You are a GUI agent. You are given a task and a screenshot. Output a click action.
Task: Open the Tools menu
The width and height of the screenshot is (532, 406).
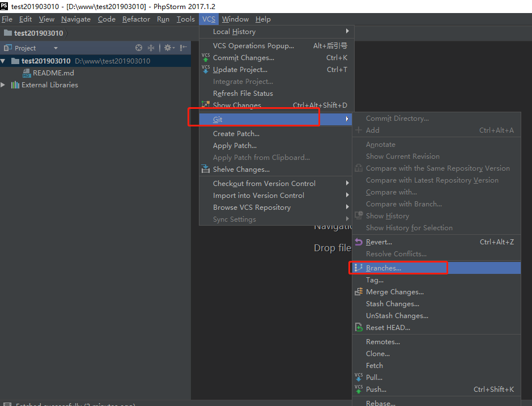click(x=186, y=19)
